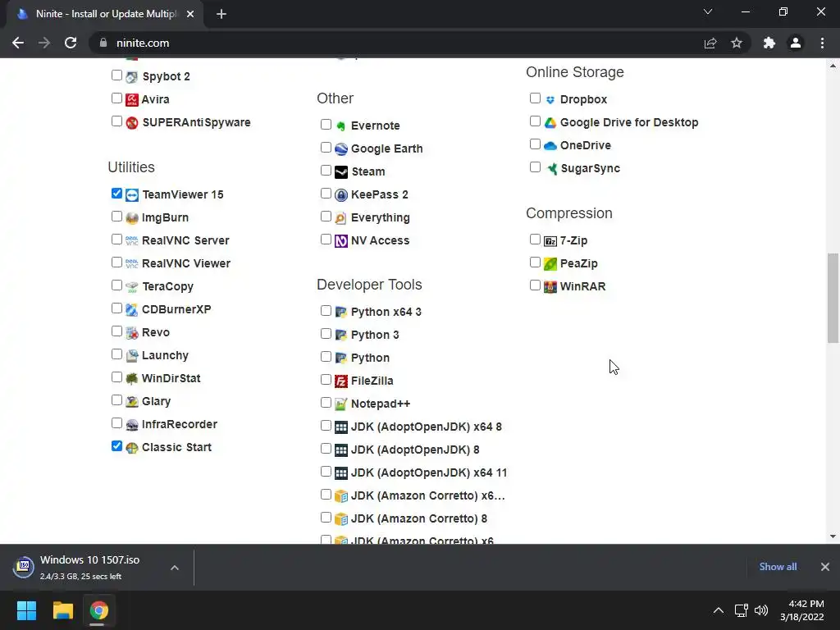840x630 pixels.
Task: Click the Dropbox logo icon
Action: (550, 99)
